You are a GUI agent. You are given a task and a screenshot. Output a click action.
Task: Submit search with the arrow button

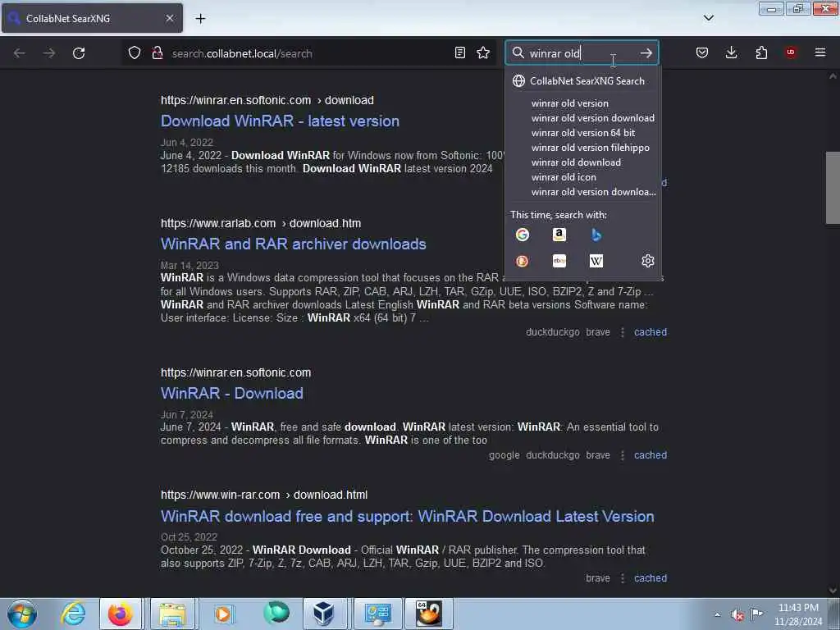[x=646, y=53]
